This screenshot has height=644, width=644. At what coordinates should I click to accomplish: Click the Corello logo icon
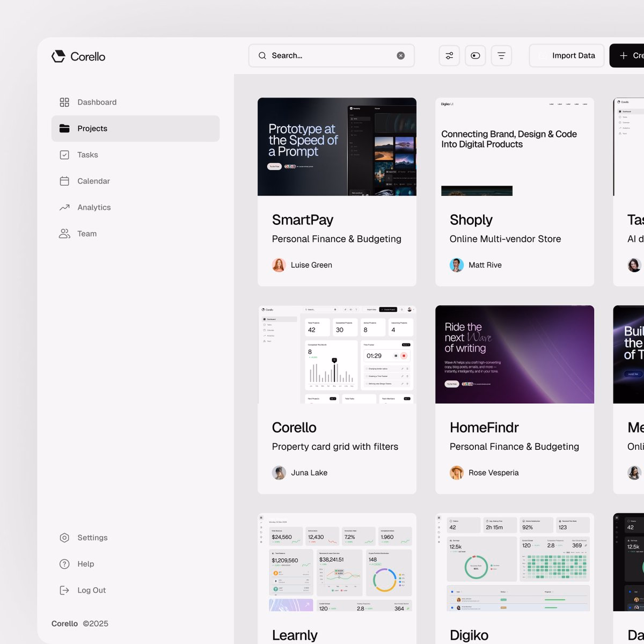58,56
